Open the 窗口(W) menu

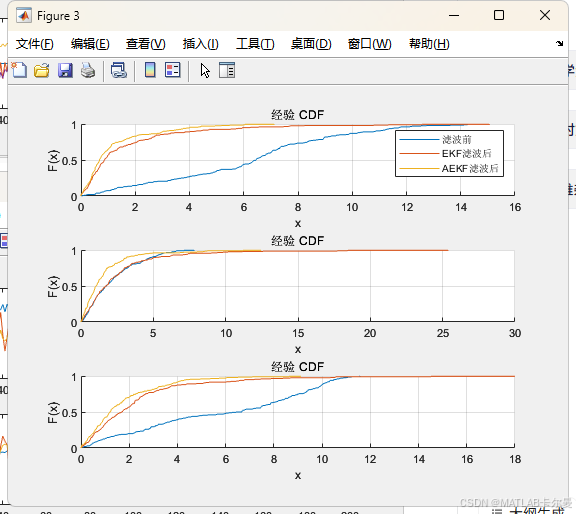(370, 44)
